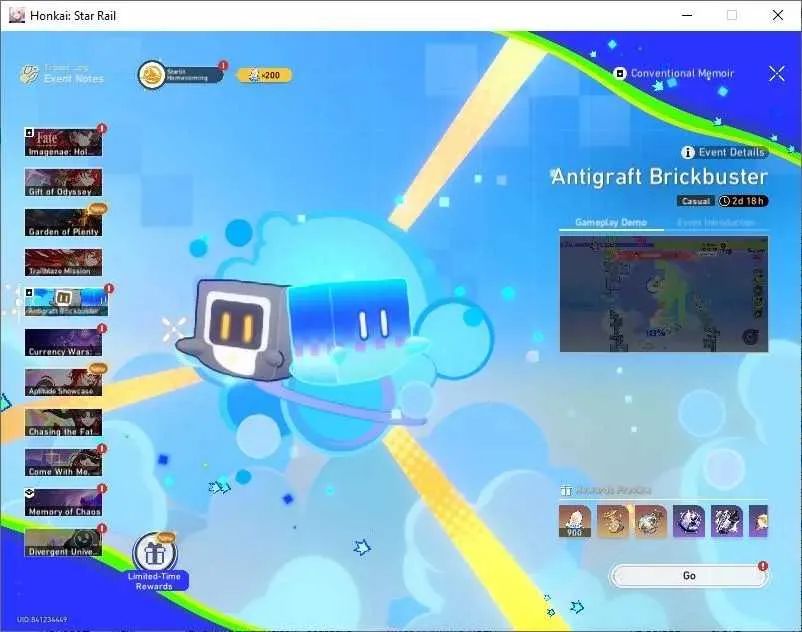
Task: Select the Currency Wars event
Action: pos(63,343)
